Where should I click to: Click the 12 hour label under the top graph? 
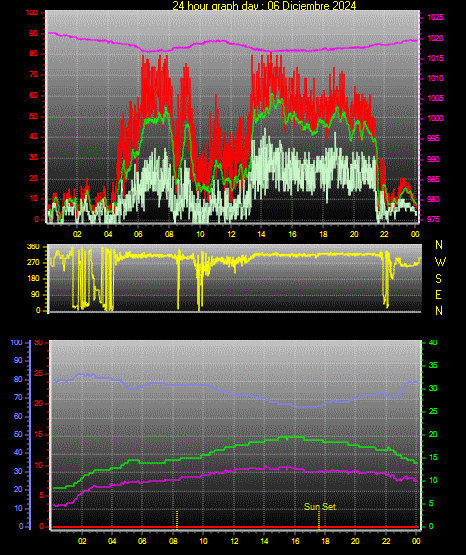(x=231, y=234)
